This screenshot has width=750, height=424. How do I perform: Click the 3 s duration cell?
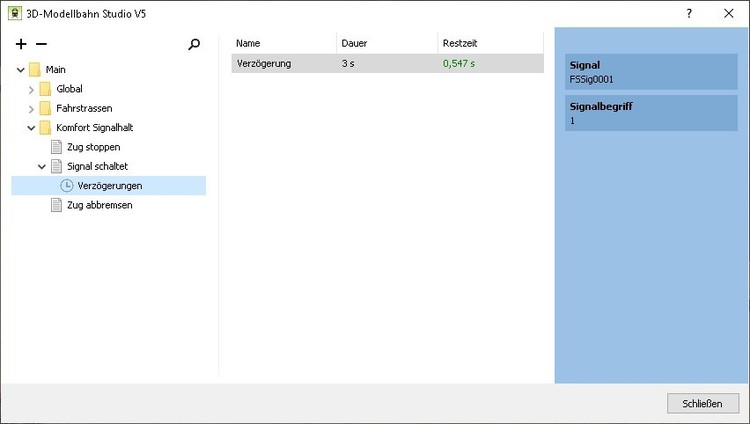[x=348, y=64]
